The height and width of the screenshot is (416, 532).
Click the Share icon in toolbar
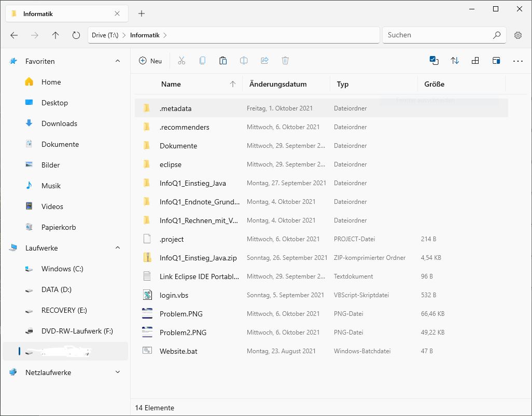pos(264,61)
